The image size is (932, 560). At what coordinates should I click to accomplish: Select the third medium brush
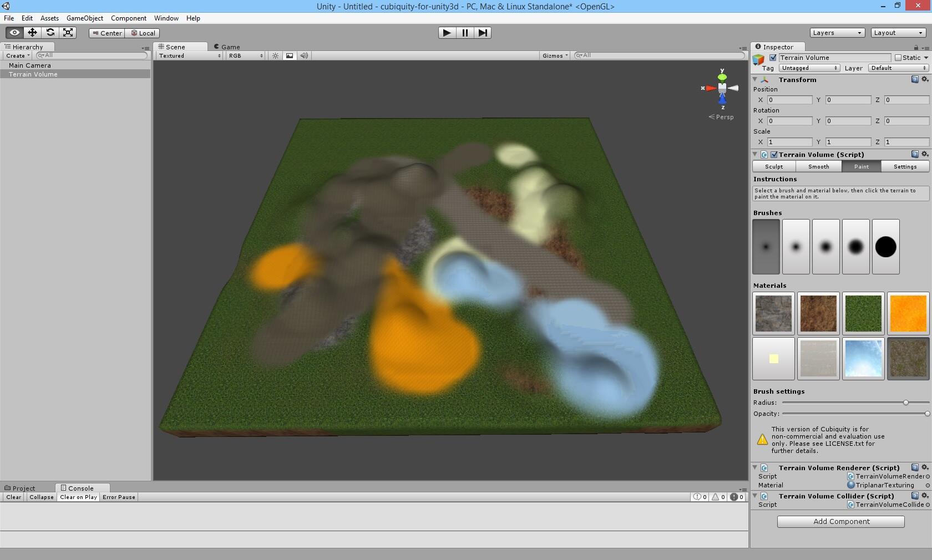[826, 247]
